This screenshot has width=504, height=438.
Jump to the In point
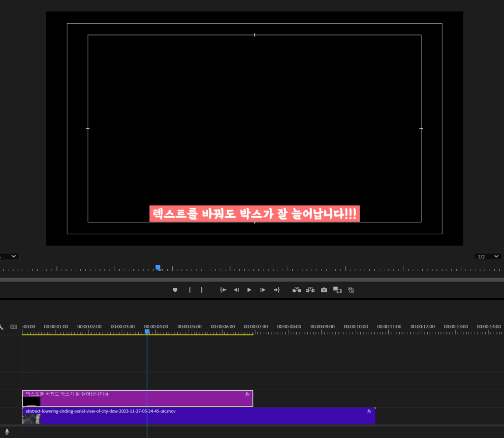tap(223, 290)
